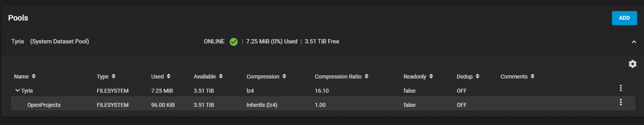The height and width of the screenshot is (125, 644).
Task: Sort by the Used column arrows
Action: click(x=168, y=76)
